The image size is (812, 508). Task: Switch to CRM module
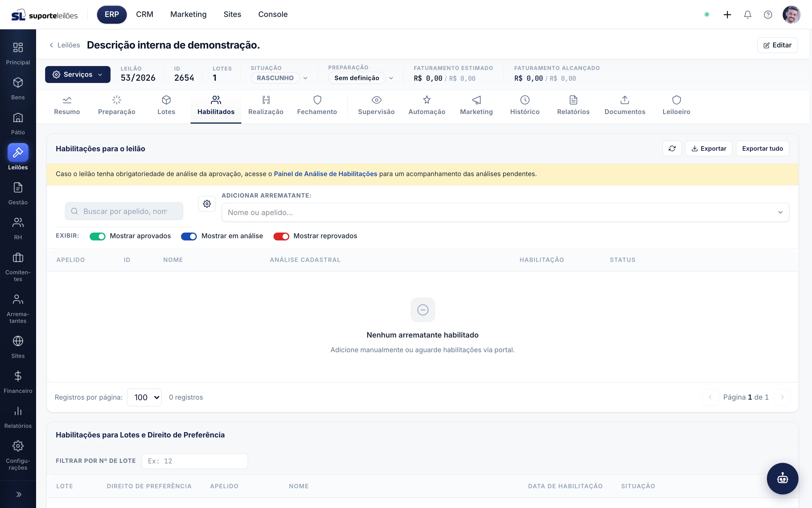(x=145, y=14)
